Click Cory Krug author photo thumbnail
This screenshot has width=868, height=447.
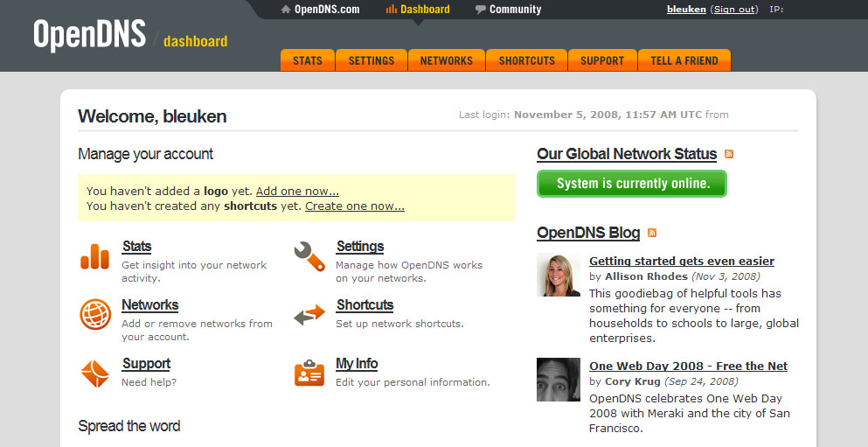559,380
